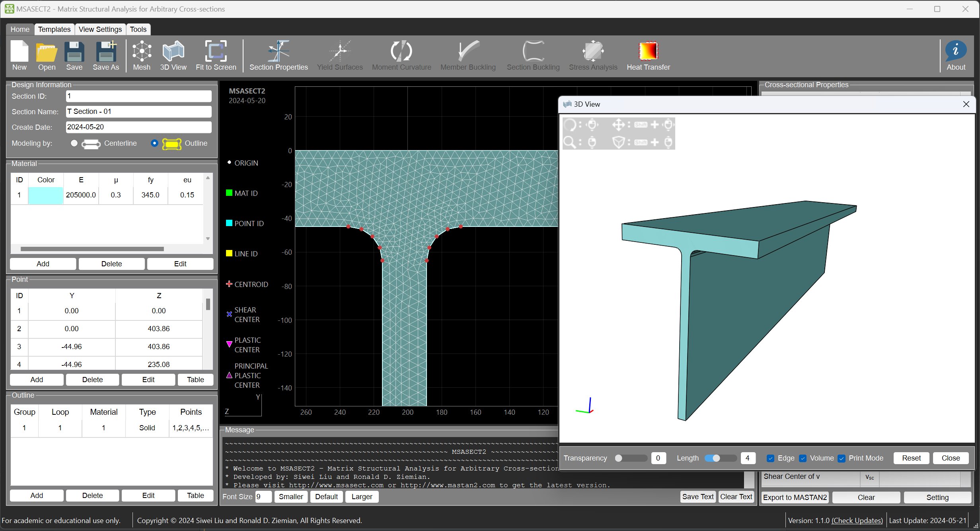Switch to the Home tab
Screen dimensions: 980x531
point(20,29)
